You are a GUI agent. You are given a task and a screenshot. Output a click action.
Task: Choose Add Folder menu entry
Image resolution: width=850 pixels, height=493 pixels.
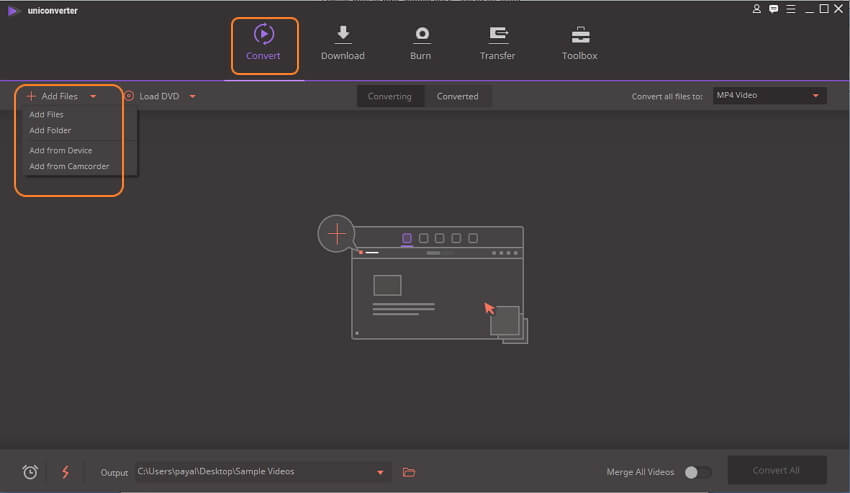tap(50, 130)
